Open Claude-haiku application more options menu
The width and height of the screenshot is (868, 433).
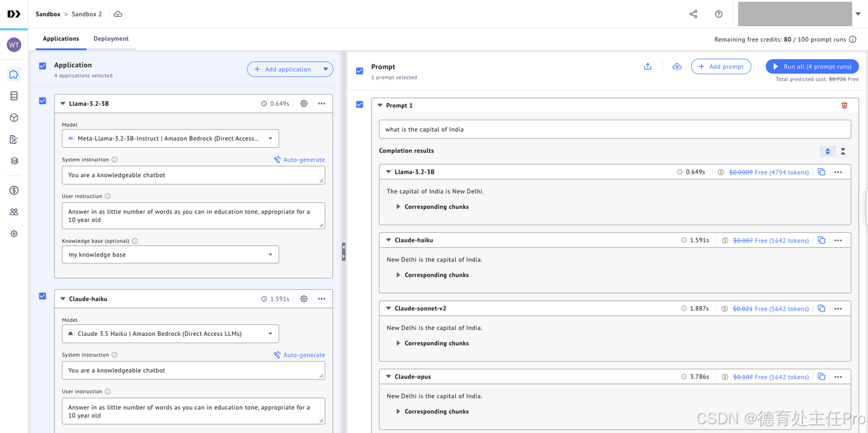tap(321, 299)
